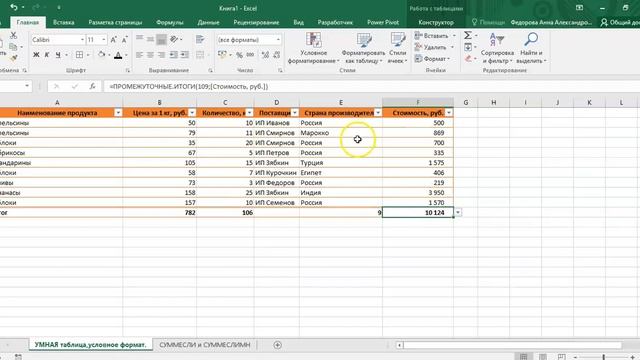Click the Удалить cells button

tap(434, 47)
